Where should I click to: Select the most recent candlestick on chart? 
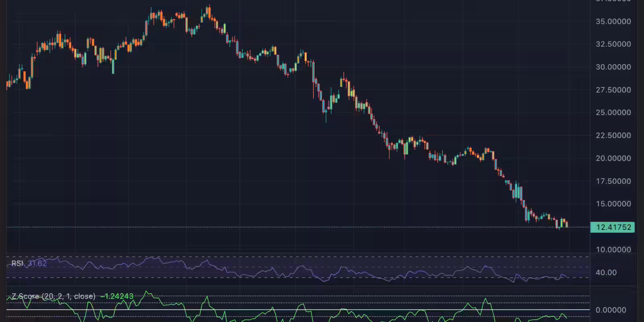pyautogui.click(x=567, y=224)
